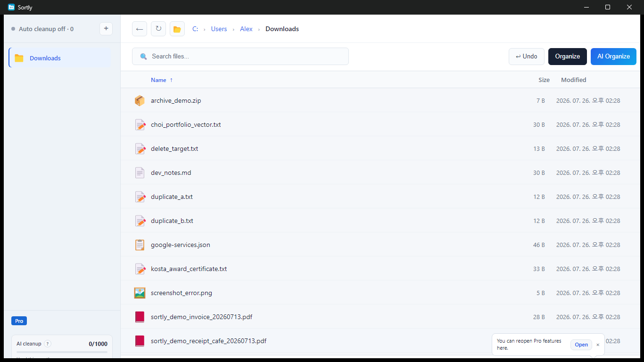Navigate to Alex in breadcrumb

coord(246,29)
